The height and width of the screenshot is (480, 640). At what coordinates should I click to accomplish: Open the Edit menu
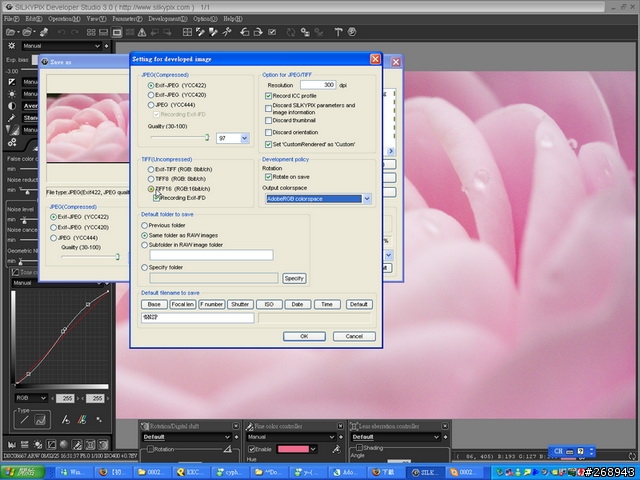tap(33, 19)
